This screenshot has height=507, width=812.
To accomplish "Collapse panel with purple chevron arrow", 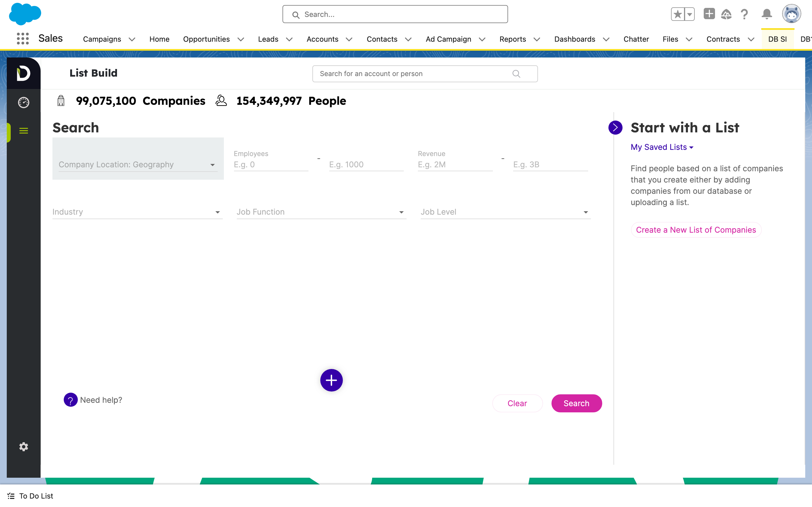I will click(x=615, y=127).
